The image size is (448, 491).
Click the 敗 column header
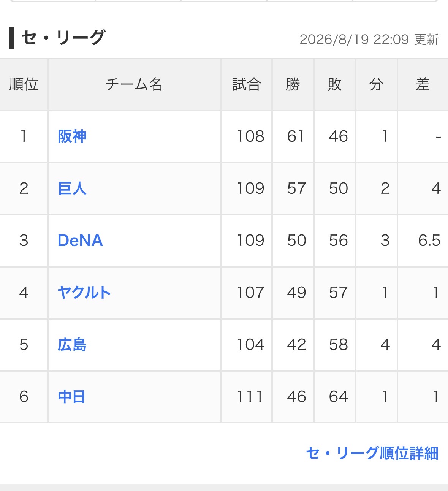[335, 84]
